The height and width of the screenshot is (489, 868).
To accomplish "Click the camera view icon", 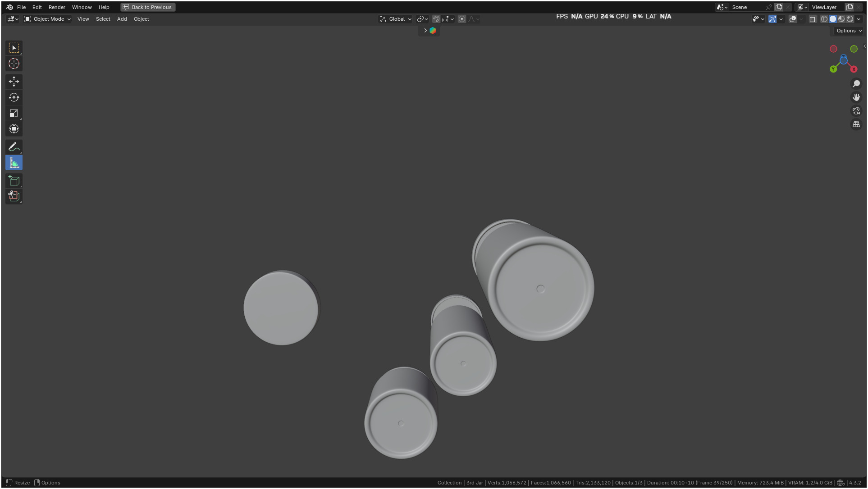I will [x=856, y=111].
